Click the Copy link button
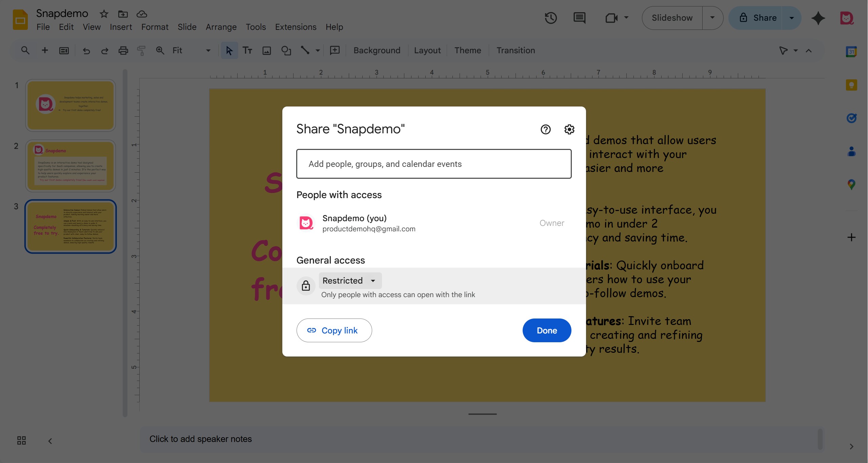Screen dimensions: 868x463 pyautogui.click(x=334, y=330)
